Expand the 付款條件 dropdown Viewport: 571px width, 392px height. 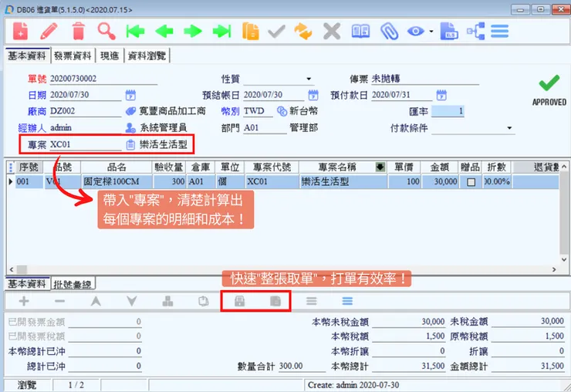point(509,128)
